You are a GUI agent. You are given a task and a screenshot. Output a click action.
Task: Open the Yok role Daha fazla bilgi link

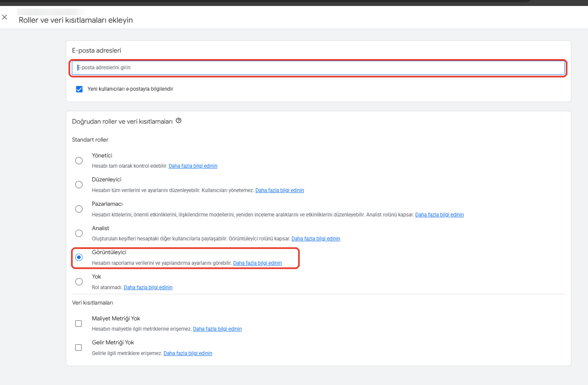[148, 287]
